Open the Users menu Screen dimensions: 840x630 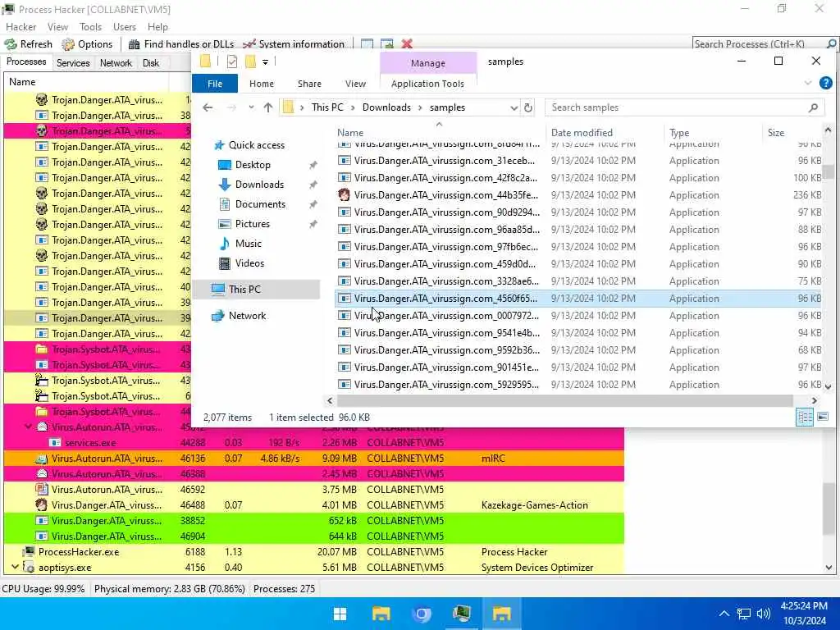125,27
